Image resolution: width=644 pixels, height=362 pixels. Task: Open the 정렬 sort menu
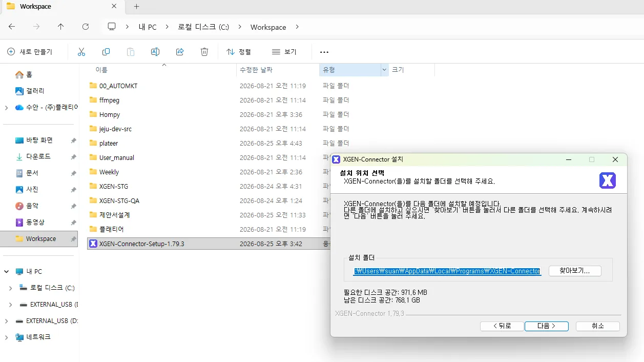239,52
